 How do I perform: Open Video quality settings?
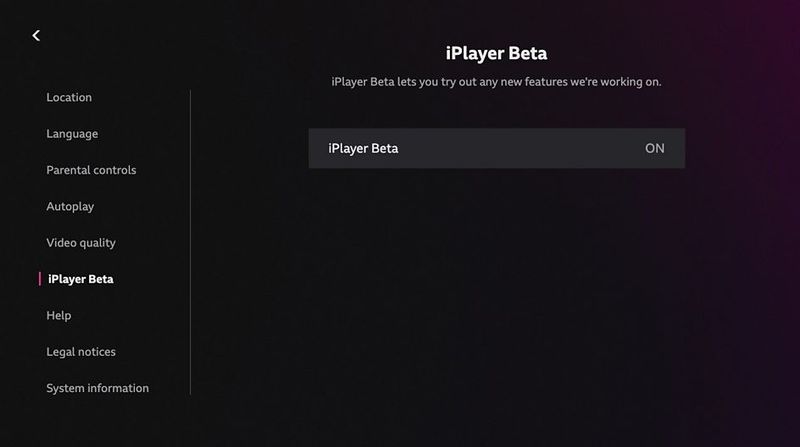tap(81, 243)
